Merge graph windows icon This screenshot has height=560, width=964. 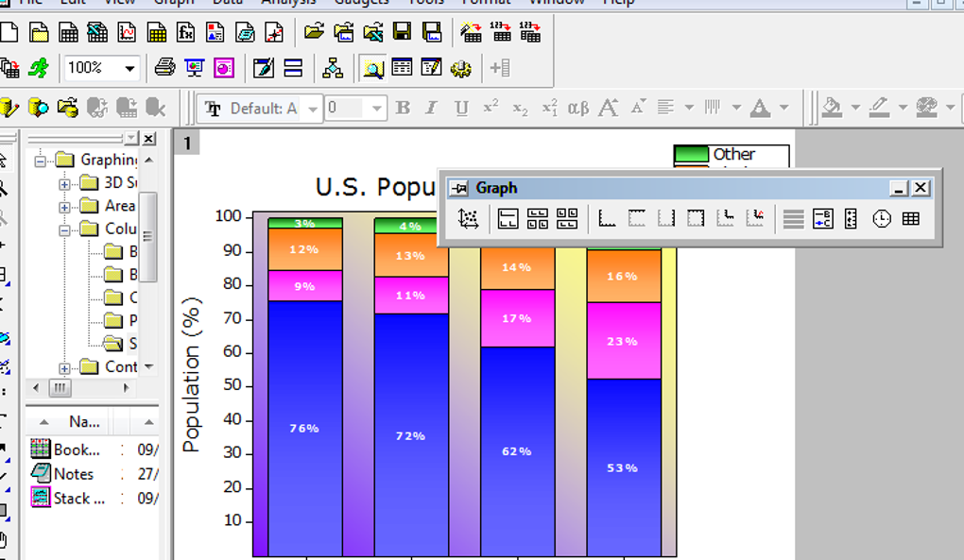pyautogui.click(x=567, y=218)
